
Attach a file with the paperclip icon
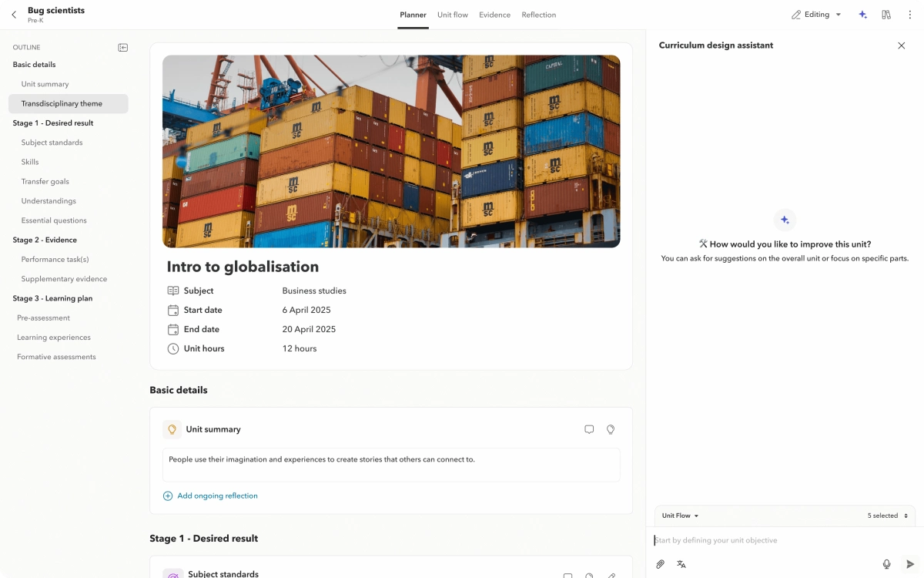(x=660, y=563)
